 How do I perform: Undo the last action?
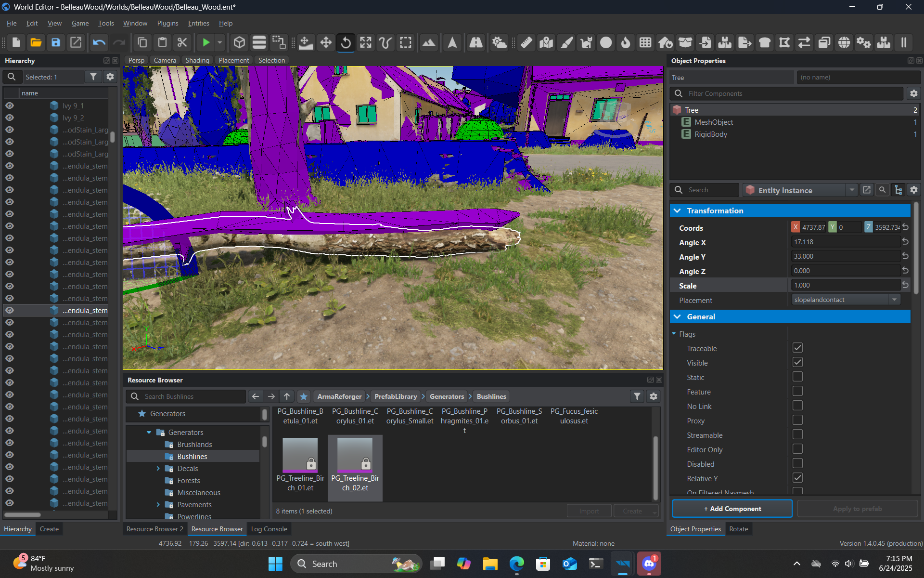(99, 42)
